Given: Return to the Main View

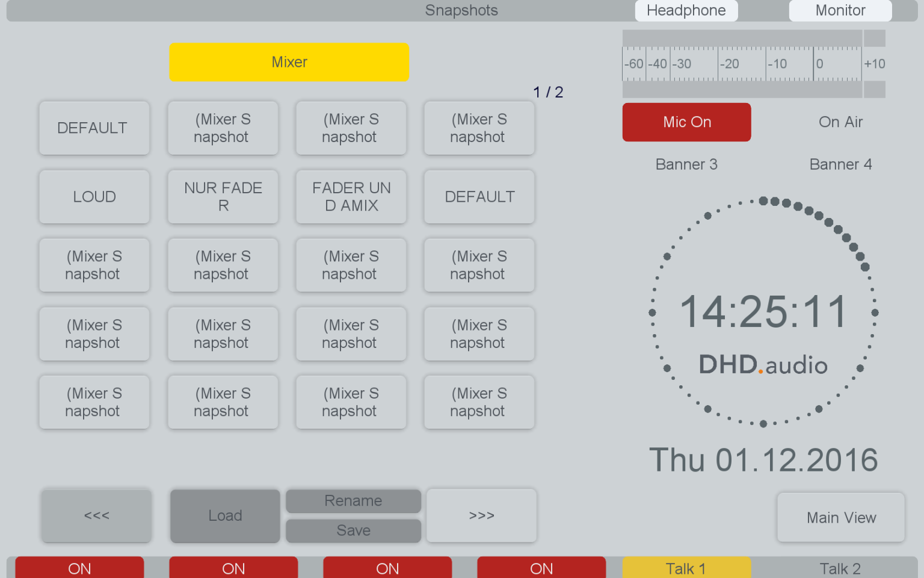Looking at the screenshot, I should click(x=840, y=517).
